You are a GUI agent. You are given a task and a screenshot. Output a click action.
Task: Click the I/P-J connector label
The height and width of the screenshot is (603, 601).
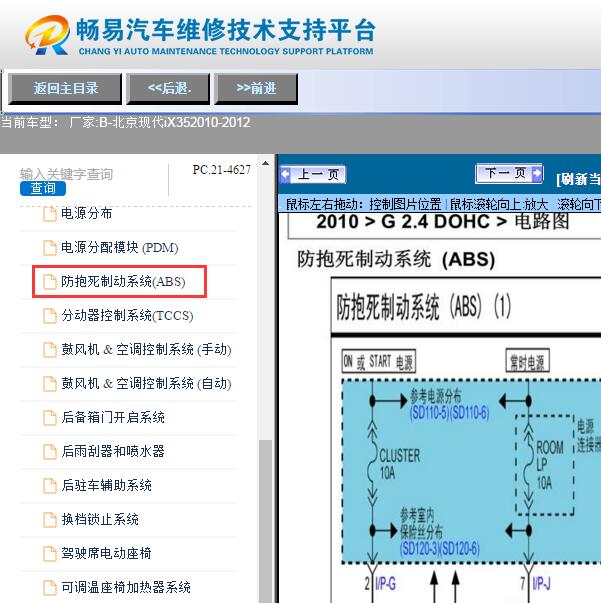541,584
